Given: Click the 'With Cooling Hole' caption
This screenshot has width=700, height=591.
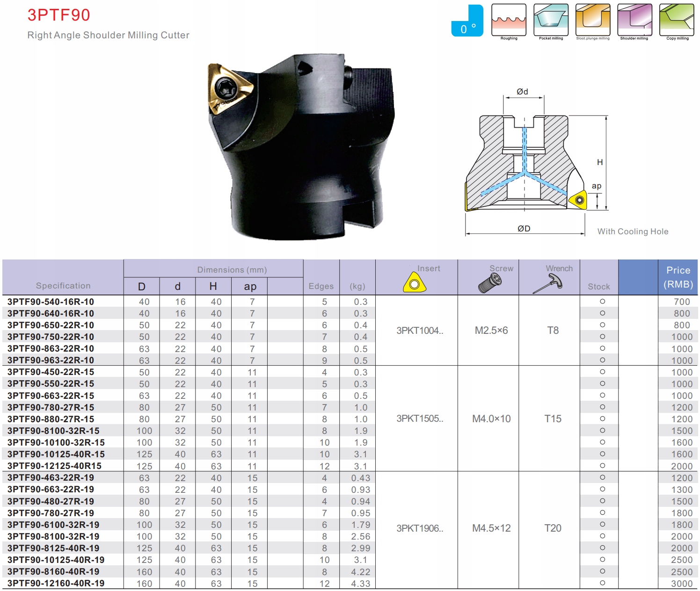Looking at the screenshot, I should click(x=633, y=231).
